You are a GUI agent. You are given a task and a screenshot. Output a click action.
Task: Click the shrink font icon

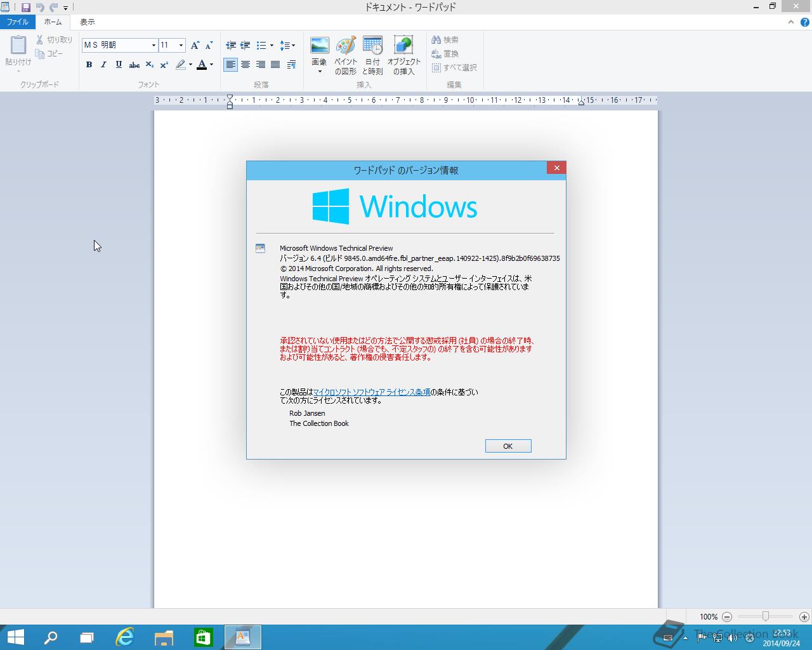[x=209, y=45]
